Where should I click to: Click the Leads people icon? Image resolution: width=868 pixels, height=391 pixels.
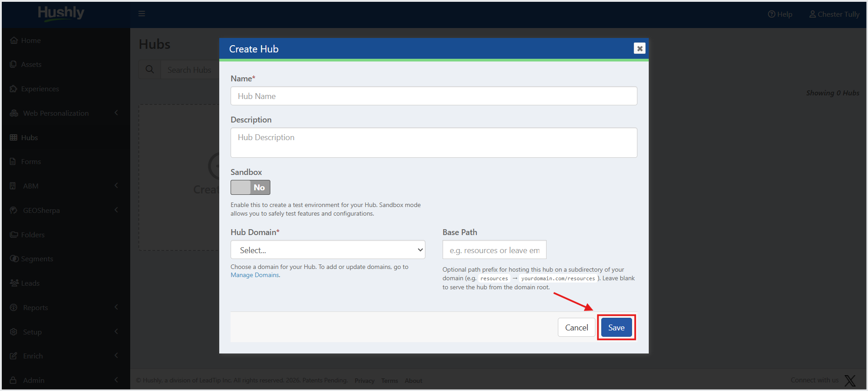[14, 283]
